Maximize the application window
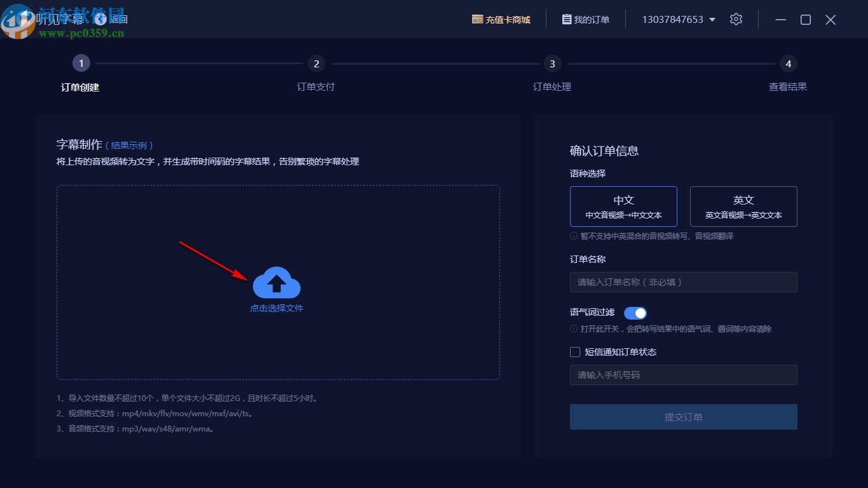Image resolution: width=868 pixels, height=488 pixels. coord(806,20)
